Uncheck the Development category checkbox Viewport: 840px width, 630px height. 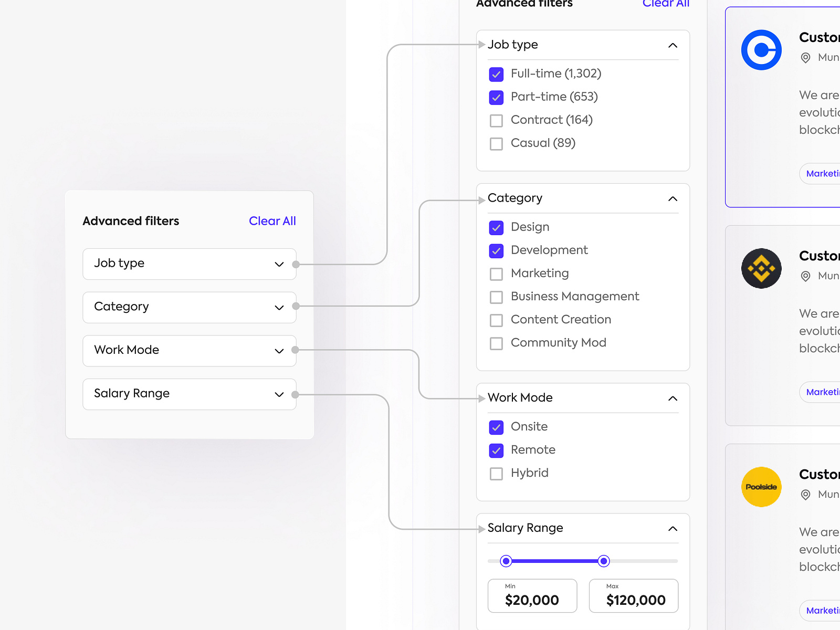click(x=496, y=250)
